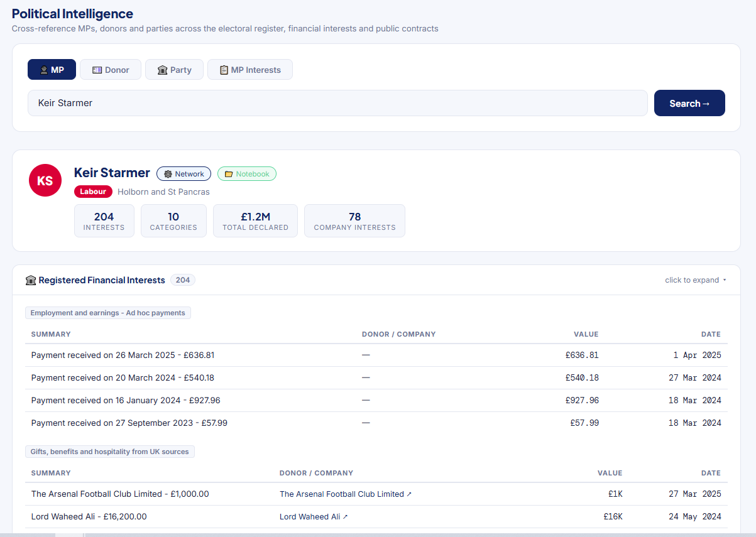
Task: Click the 204 count badge beside Registered Financial Interests
Action: [183, 280]
